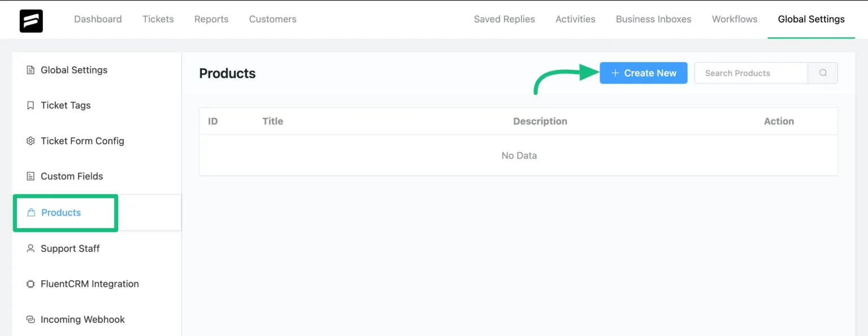Select the Custom Fields document icon
Image resolution: width=868 pixels, height=336 pixels.
31,176
